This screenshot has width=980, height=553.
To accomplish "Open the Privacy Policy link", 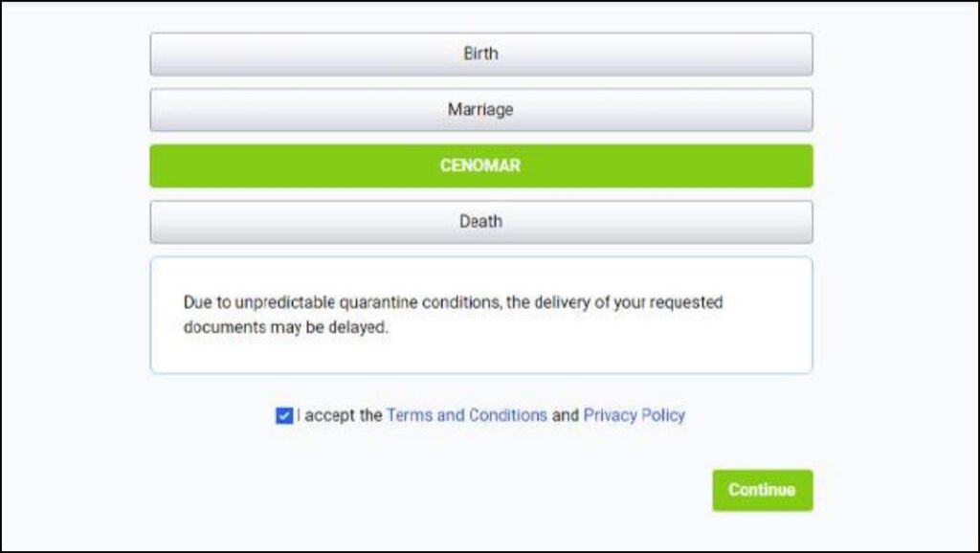I will click(x=634, y=415).
